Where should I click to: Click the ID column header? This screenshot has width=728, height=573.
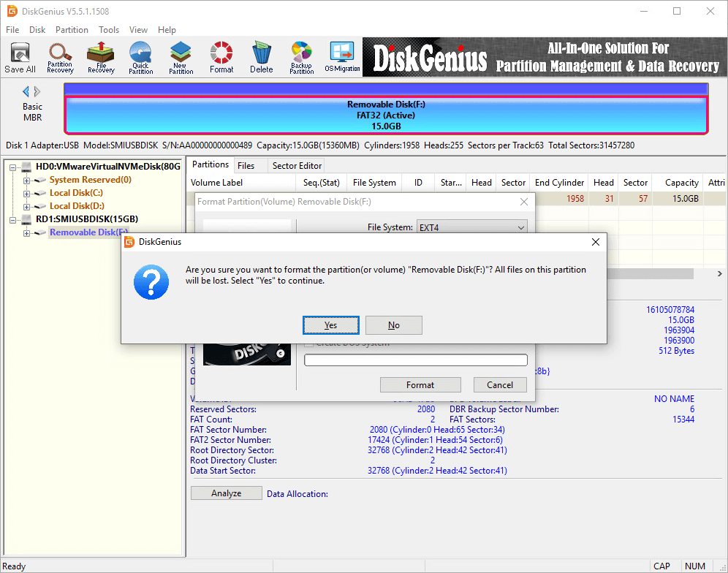pyautogui.click(x=418, y=183)
